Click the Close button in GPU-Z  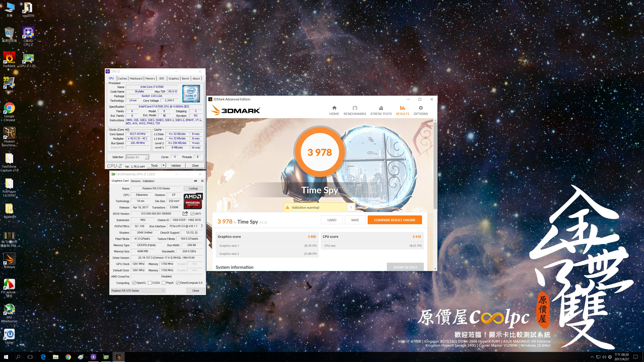point(196,291)
